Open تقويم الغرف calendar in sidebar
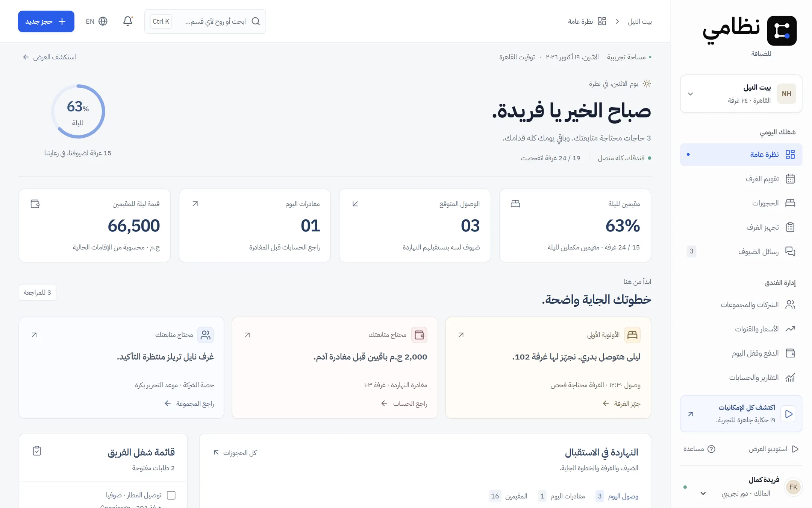 (741, 179)
